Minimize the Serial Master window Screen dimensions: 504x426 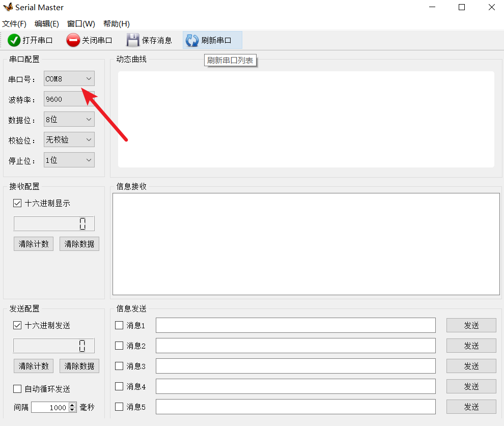coord(432,7)
